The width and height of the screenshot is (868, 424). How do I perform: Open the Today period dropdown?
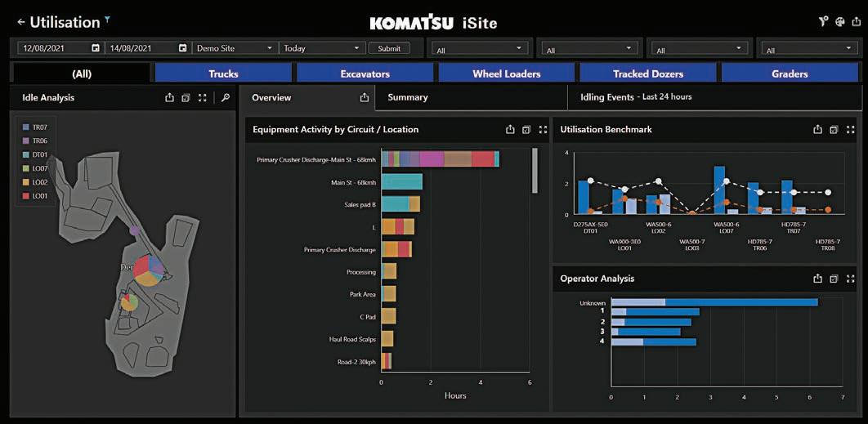tap(322, 48)
